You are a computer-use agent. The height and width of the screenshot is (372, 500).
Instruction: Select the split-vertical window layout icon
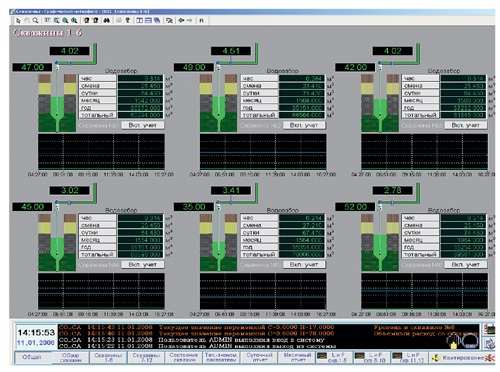tap(140, 21)
